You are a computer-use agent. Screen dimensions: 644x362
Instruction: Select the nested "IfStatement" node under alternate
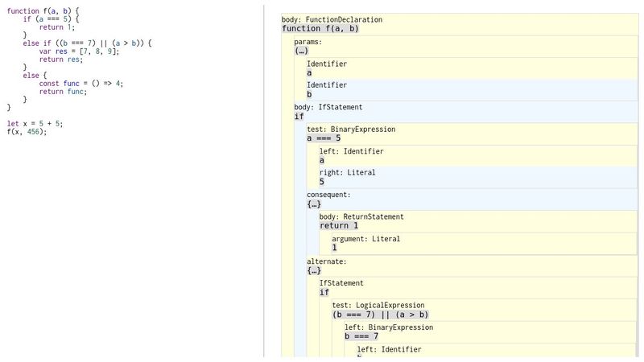(x=341, y=283)
